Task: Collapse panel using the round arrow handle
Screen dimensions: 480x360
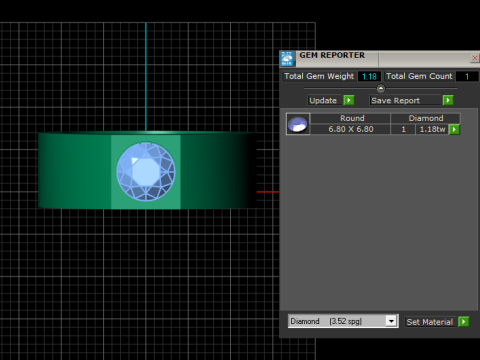Action: 381,88
